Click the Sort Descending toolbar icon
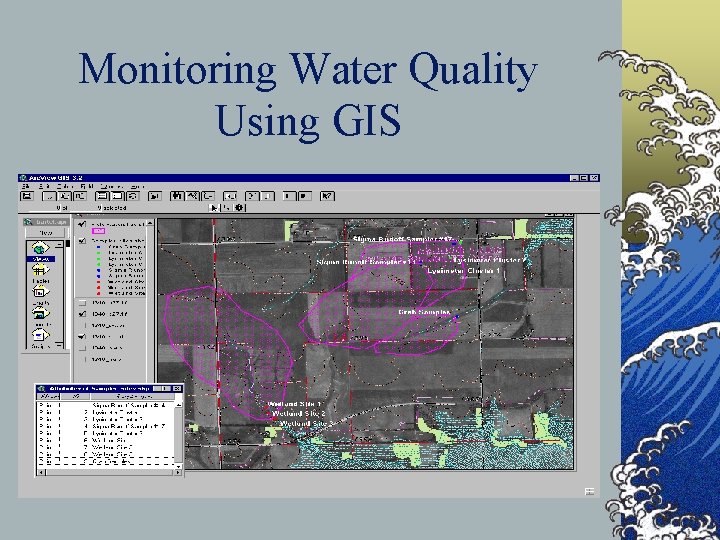 [x=304, y=196]
